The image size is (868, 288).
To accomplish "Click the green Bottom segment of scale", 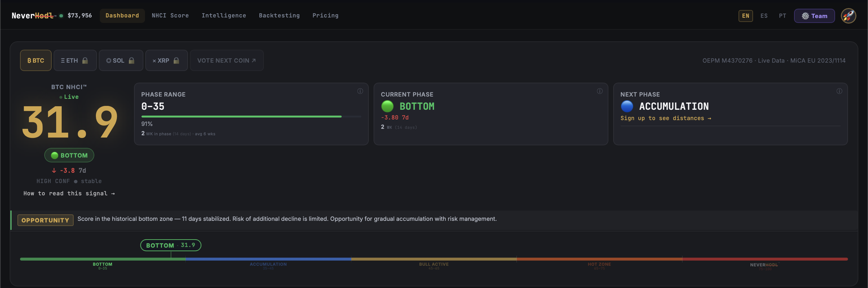I will 102,259.
